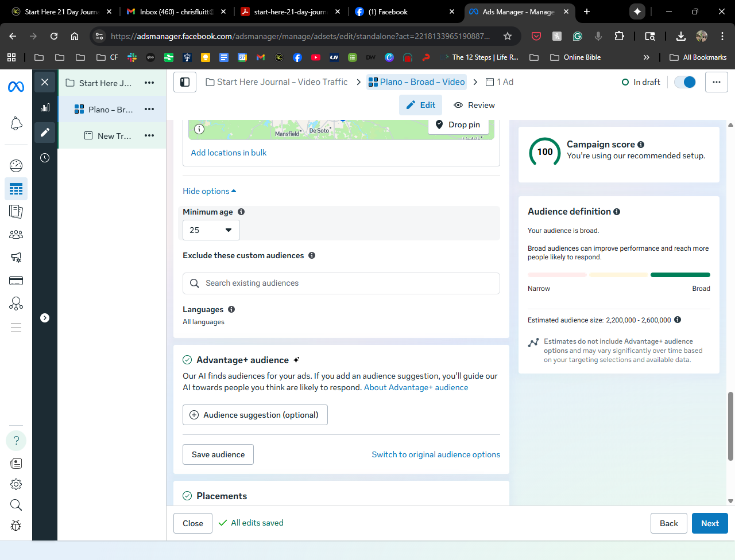The width and height of the screenshot is (735, 560).
Task: Select the Edit tab
Action: point(421,105)
